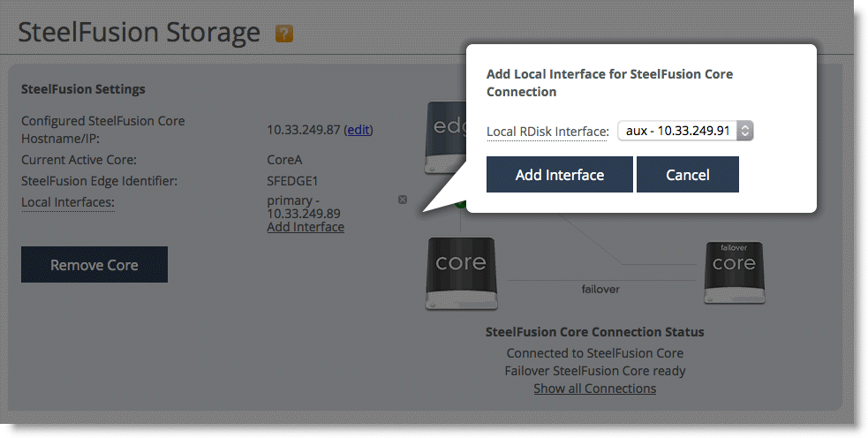Open the Show all Connections link
The image size is (868, 438).
pos(594,389)
